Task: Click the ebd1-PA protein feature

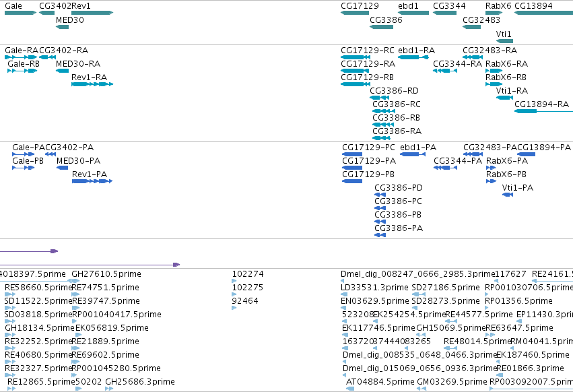Action: click(x=413, y=154)
